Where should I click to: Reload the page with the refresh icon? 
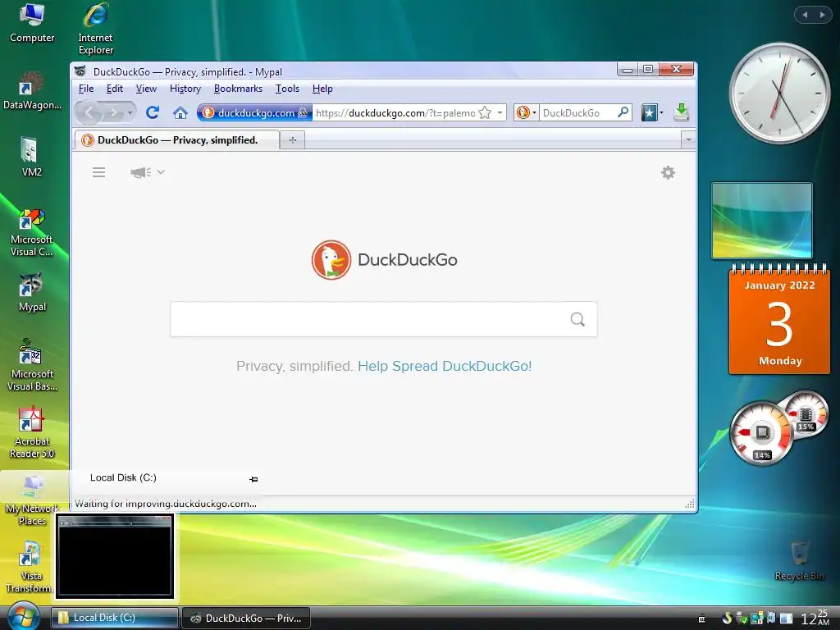pos(152,112)
